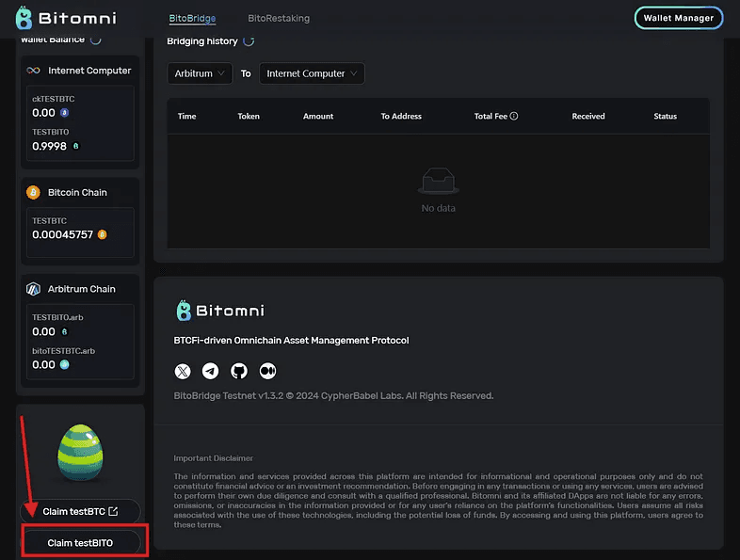
Task: Click the ckTESTBTC token icon
Action: coord(65,113)
